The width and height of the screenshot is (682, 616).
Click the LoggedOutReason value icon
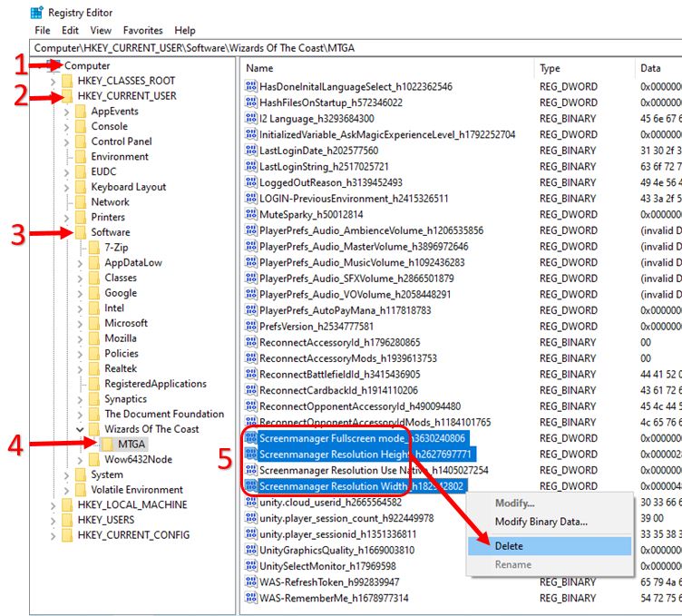click(251, 182)
